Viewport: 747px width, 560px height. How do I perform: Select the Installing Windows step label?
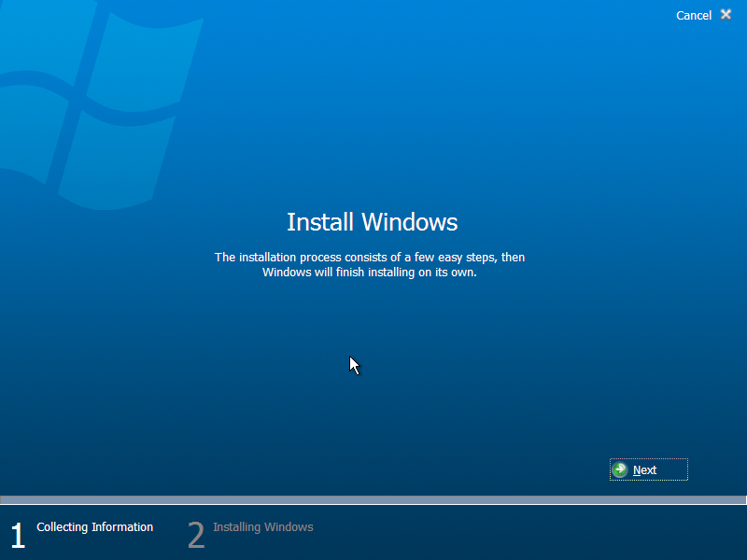263,527
